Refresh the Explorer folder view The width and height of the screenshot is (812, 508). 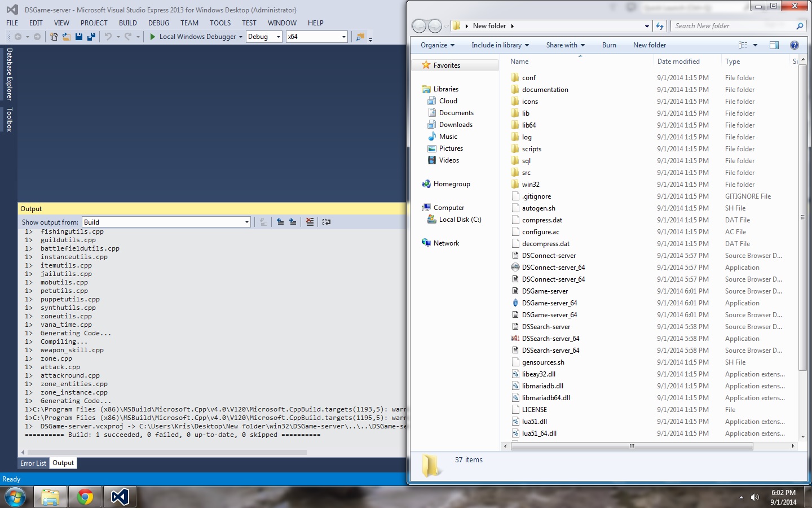tap(660, 26)
